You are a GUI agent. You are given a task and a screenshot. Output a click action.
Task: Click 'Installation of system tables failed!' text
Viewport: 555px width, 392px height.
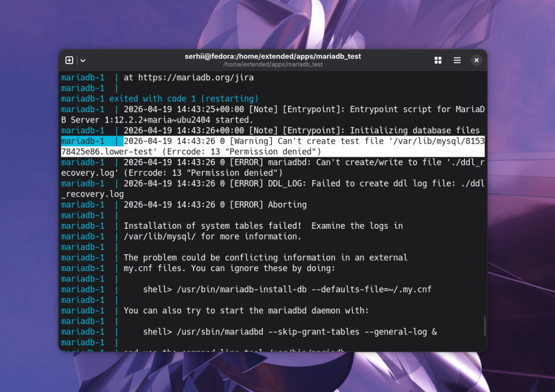pos(212,226)
